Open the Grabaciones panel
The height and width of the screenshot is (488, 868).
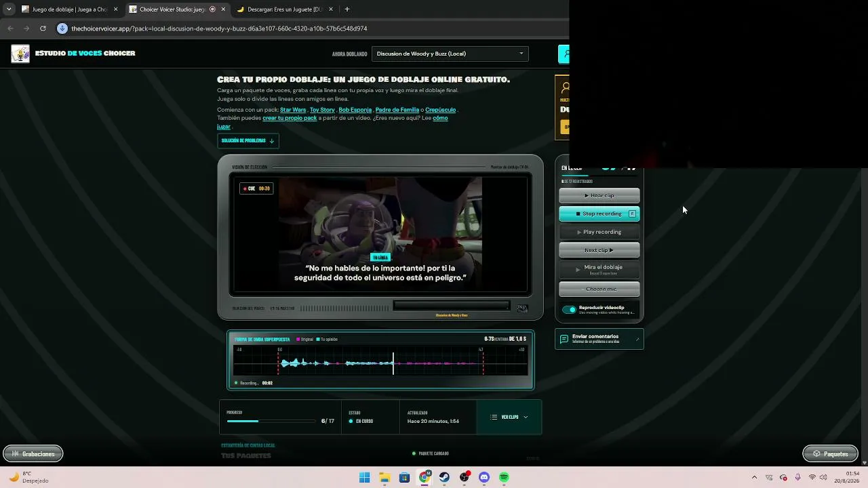pyautogui.click(x=33, y=454)
